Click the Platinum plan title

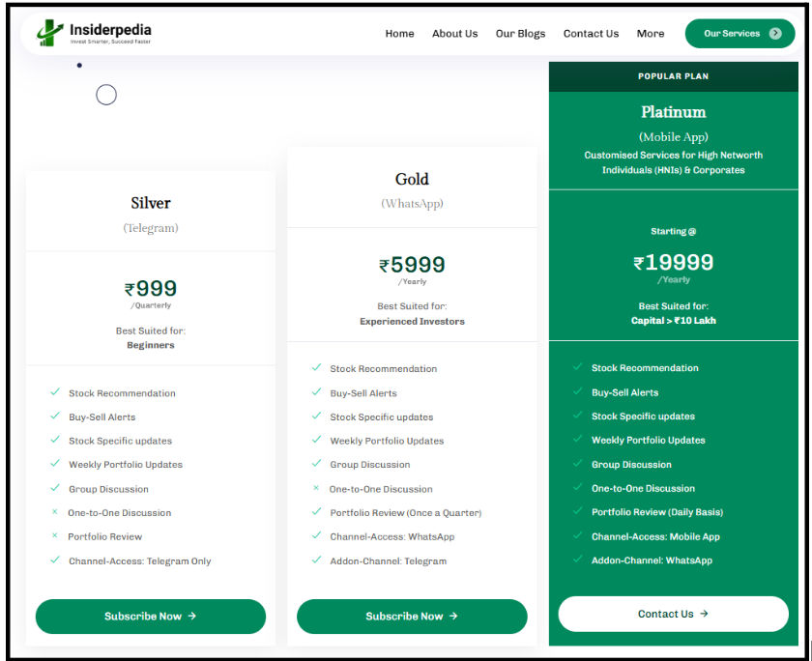tap(673, 112)
